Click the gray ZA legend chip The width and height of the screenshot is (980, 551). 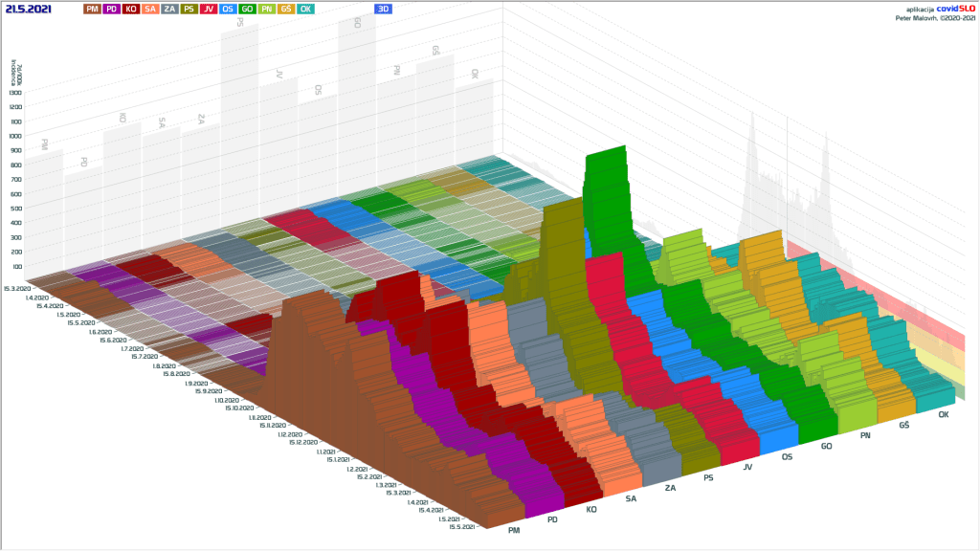tap(170, 9)
